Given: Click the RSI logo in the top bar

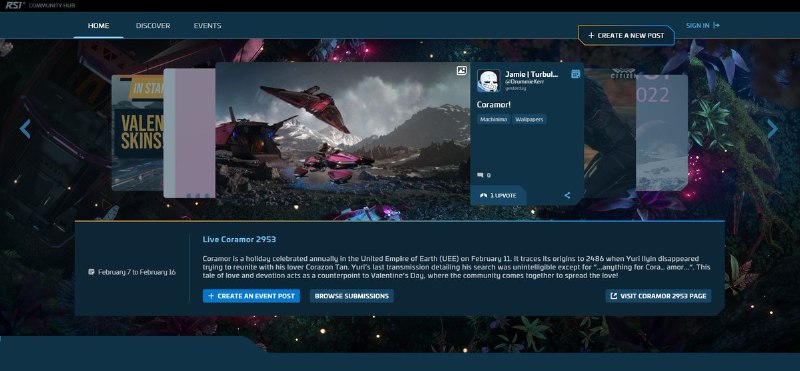Looking at the screenshot, I should (14, 5).
